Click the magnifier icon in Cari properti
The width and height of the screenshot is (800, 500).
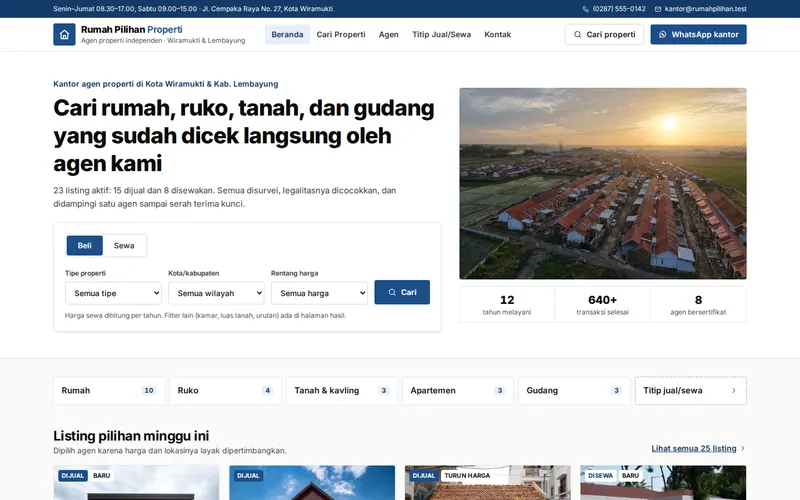578,35
